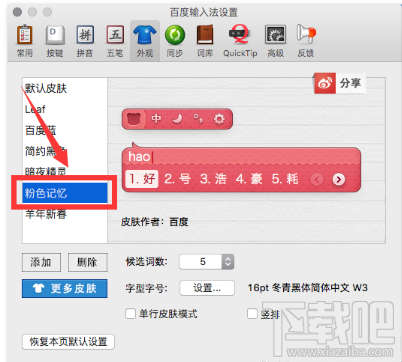The width and height of the screenshot is (402, 362).
Task: Enable the 竖排 vertical layout checkbox
Action: tap(252, 314)
